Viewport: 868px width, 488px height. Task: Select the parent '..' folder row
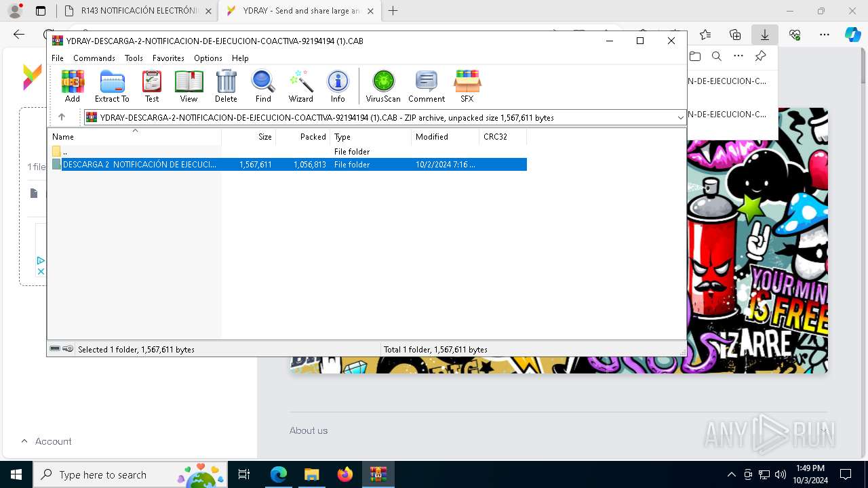(x=289, y=152)
